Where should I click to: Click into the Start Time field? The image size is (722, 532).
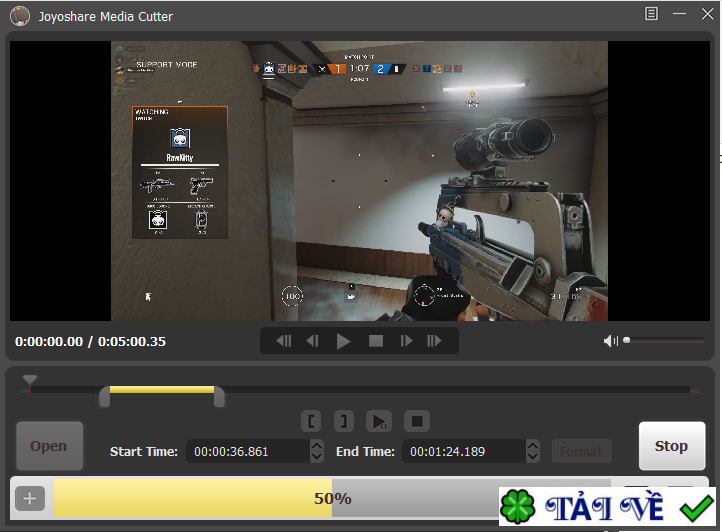[248, 451]
